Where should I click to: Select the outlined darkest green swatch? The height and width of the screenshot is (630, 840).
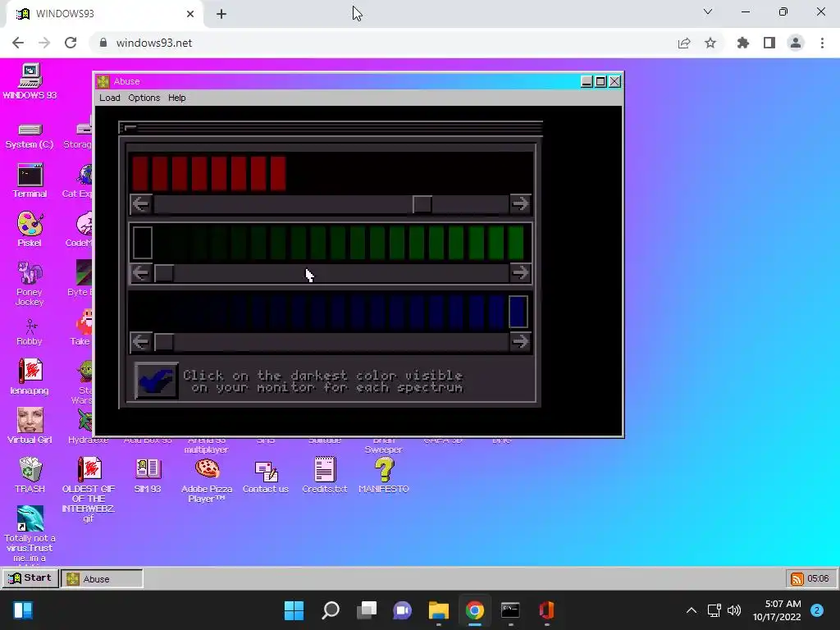click(x=143, y=243)
